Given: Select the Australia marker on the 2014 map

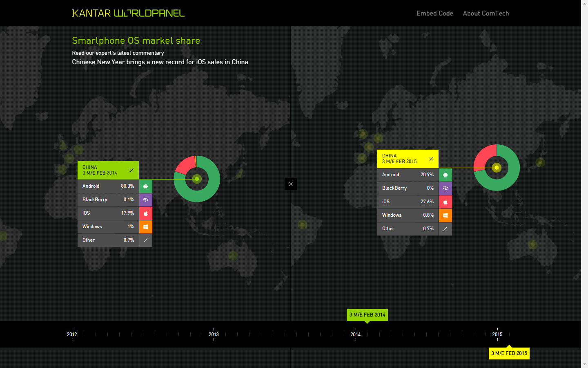Looking at the screenshot, I should coord(233,256).
